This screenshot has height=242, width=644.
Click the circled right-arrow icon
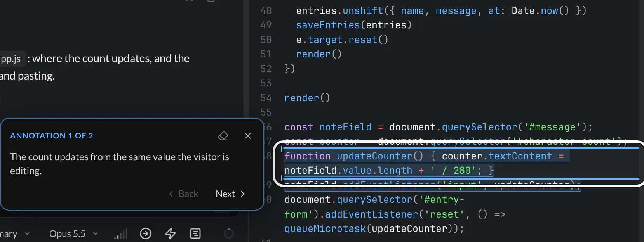pyautogui.click(x=146, y=233)
